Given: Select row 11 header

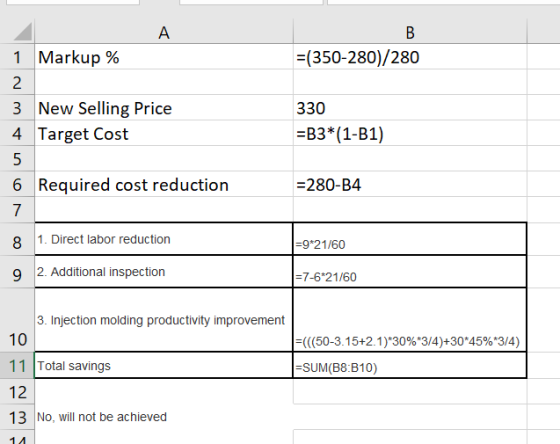Looking at the screenshot, I should point(17,365).
